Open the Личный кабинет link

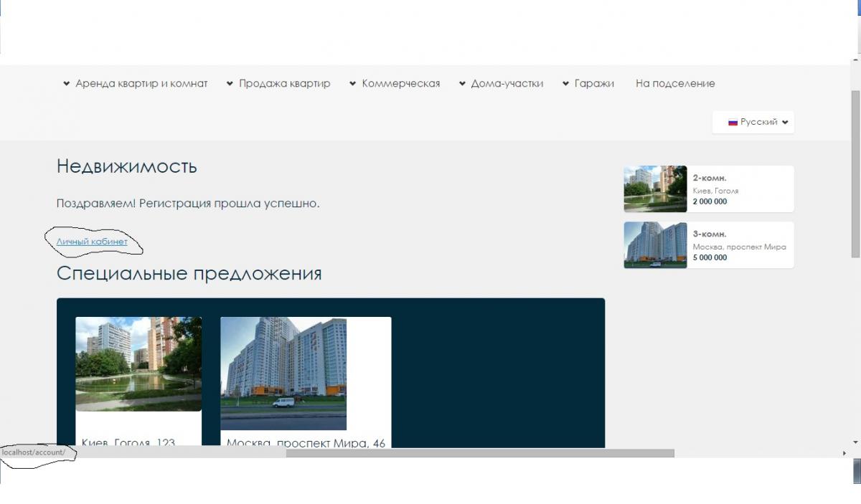tap(92, 242)
